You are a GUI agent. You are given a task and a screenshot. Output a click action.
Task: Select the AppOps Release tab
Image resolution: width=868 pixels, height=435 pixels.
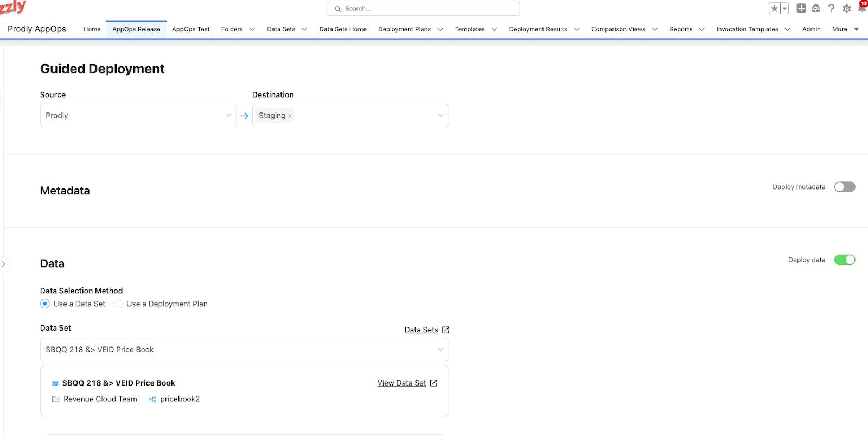tap(136, 29)
